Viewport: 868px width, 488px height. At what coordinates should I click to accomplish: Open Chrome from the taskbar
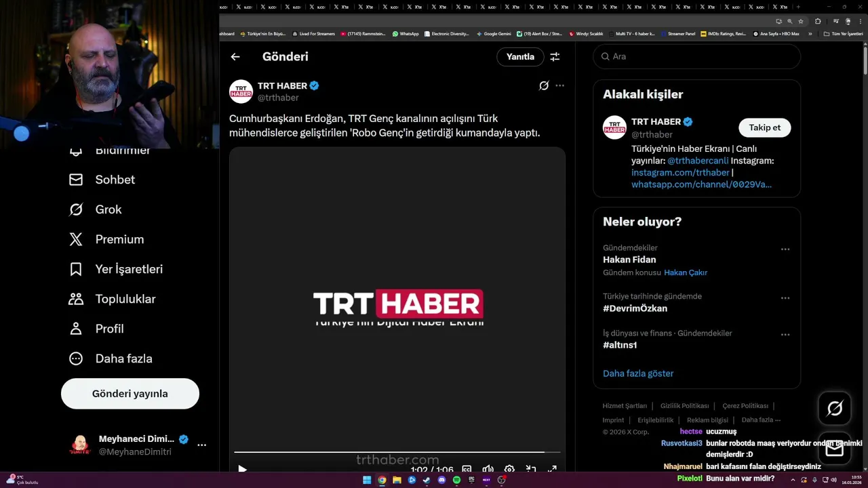tap(382, 480)
